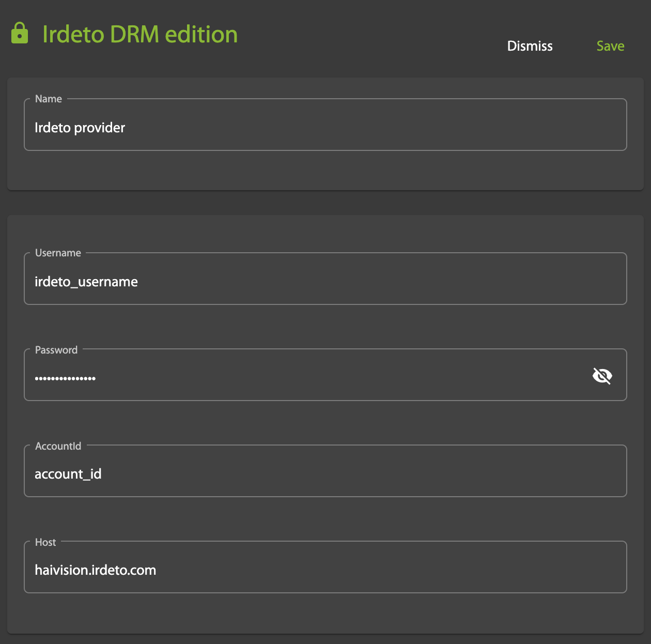Dismiss the Irdeto DRM edition form
Screen dimensions: 651x644
point(530,46)
